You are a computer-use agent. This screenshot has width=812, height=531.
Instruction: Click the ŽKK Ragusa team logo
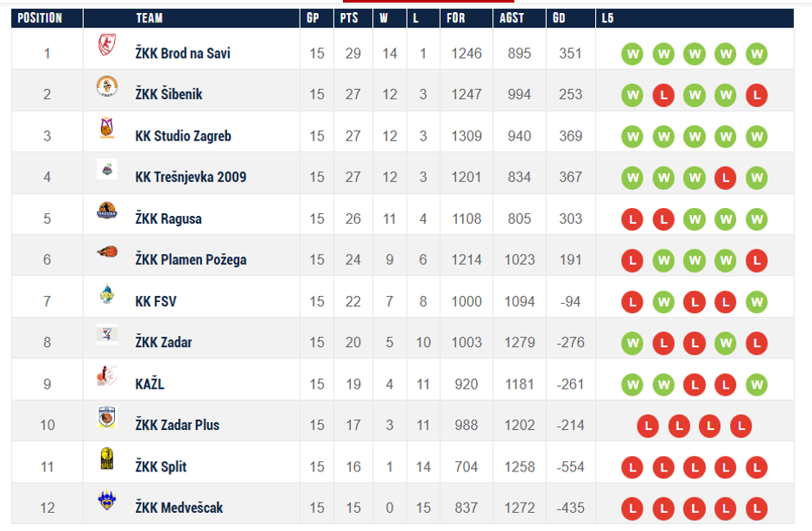(x=107, y=212)
